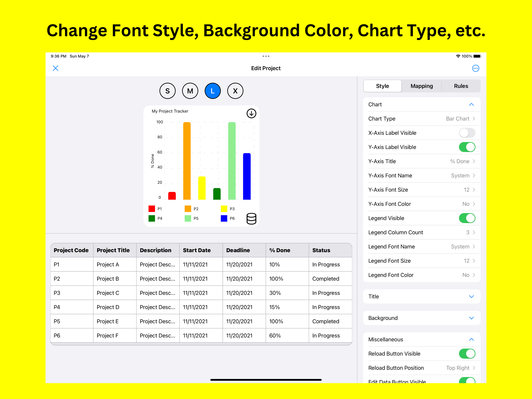The width and height of the screenshot is (532, 399).
Task: Open Y-Axis Font Color setting
Action: tap(422, 204)
